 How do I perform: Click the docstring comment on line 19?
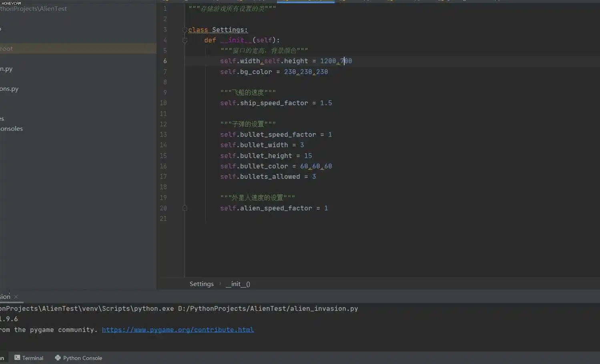[257, 198]
